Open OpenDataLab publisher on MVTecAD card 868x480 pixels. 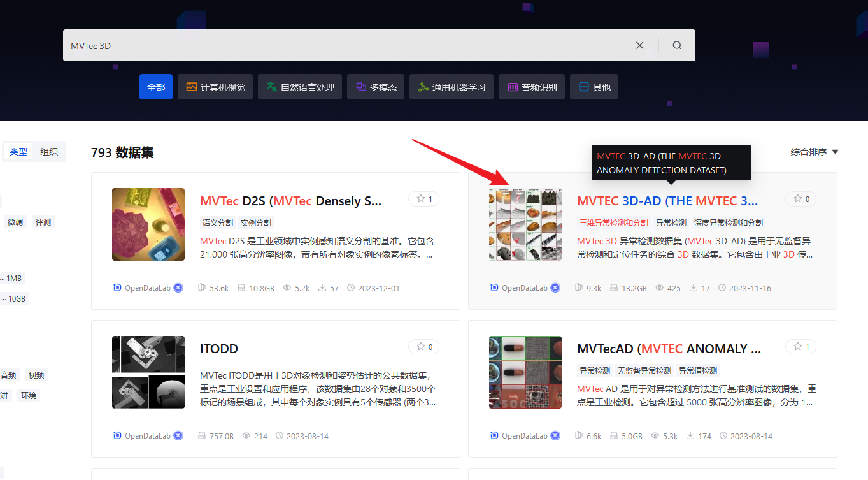pos(525,436)
